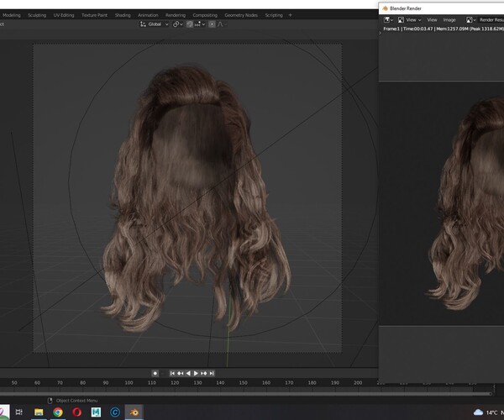Open the Modeling workspace tab
Screen dimensions: 504x420
pos(11,15)
